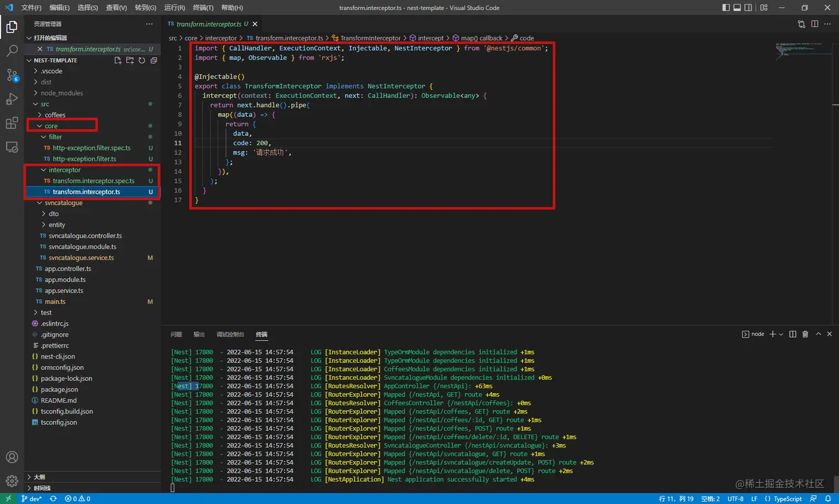Viewport: 839px width, 504px height.
Task: Refresh the NEST-TEMPLATE explorer tree
Action: (142, 60)
